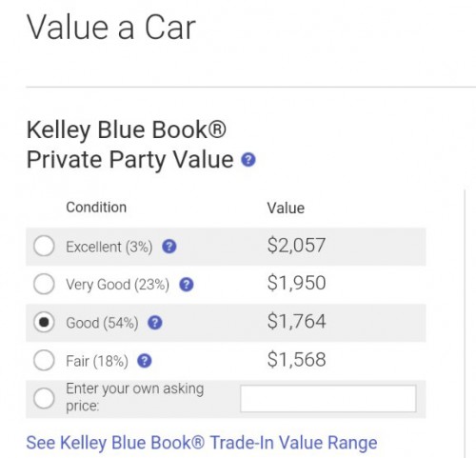Select the Good (54%) radio button

(x=44, y=322)
